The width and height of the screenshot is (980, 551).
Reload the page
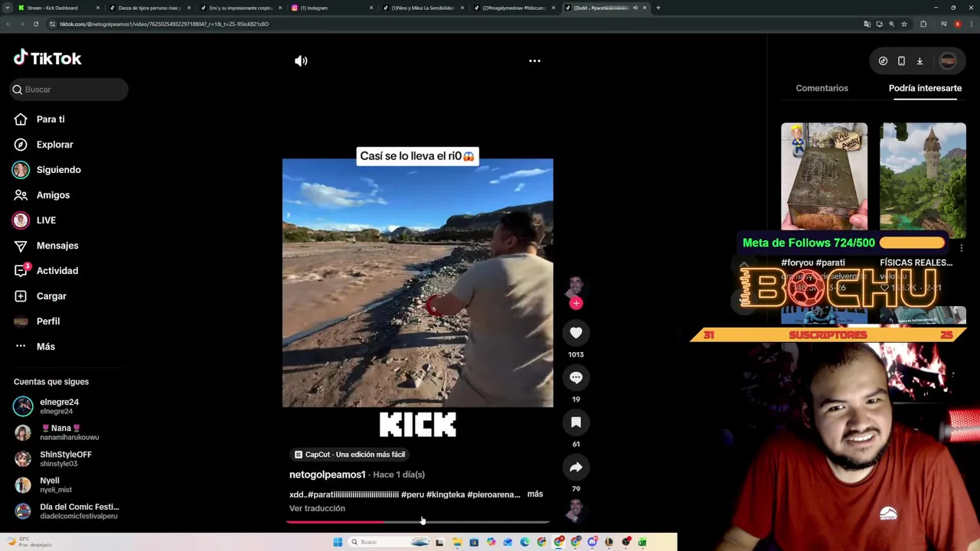(35, 24)
